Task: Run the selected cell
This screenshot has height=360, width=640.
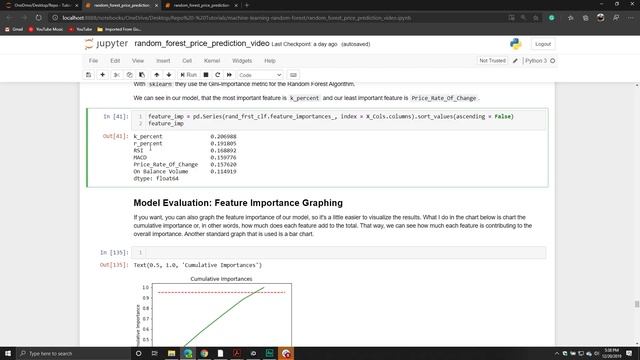Action: click(189, 75)
